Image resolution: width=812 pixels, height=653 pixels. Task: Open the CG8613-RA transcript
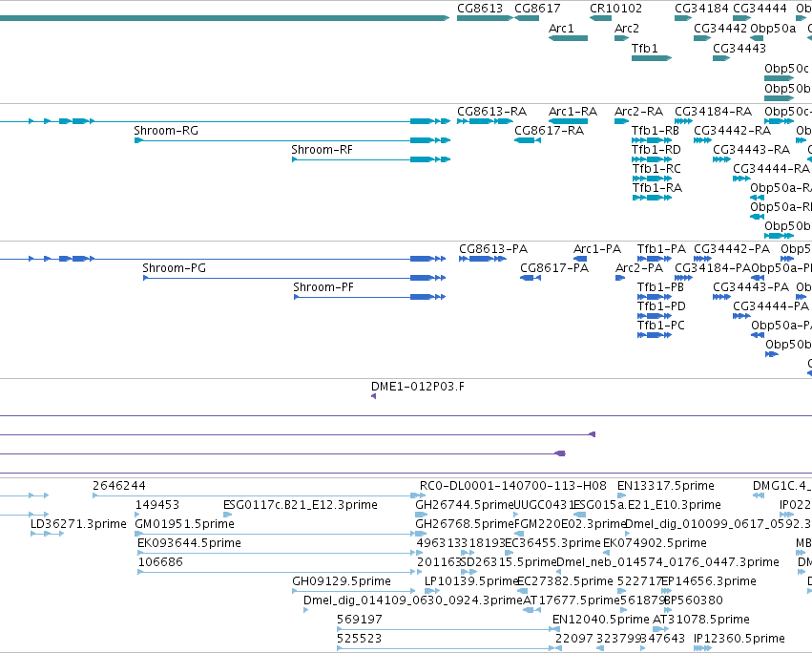click(485, 121)
